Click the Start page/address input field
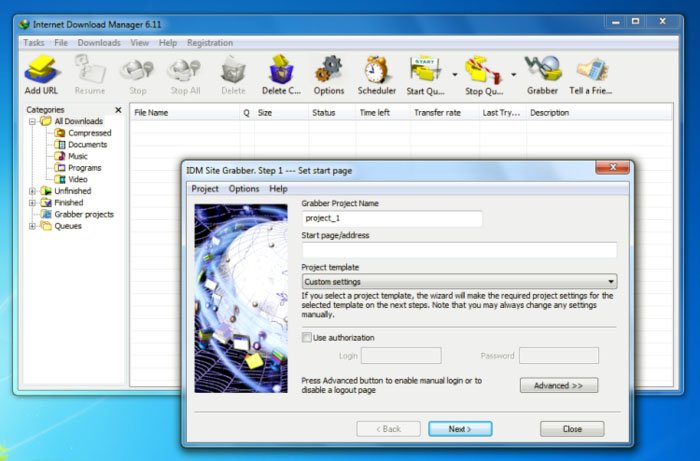Image resolution: width=700 pixels, height=461 pixels. tap(459, 250)
